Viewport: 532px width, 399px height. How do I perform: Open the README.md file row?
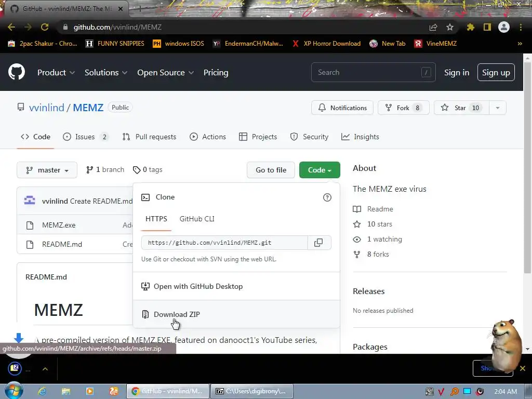(x=62, y=244)
